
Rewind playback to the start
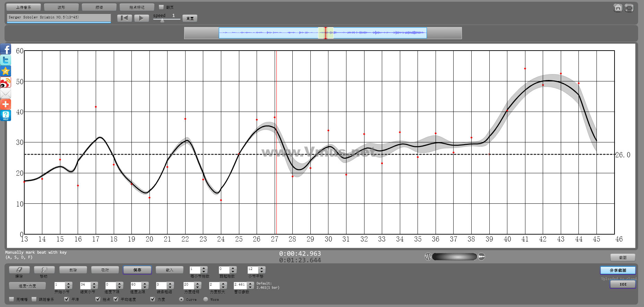[124, 18]
